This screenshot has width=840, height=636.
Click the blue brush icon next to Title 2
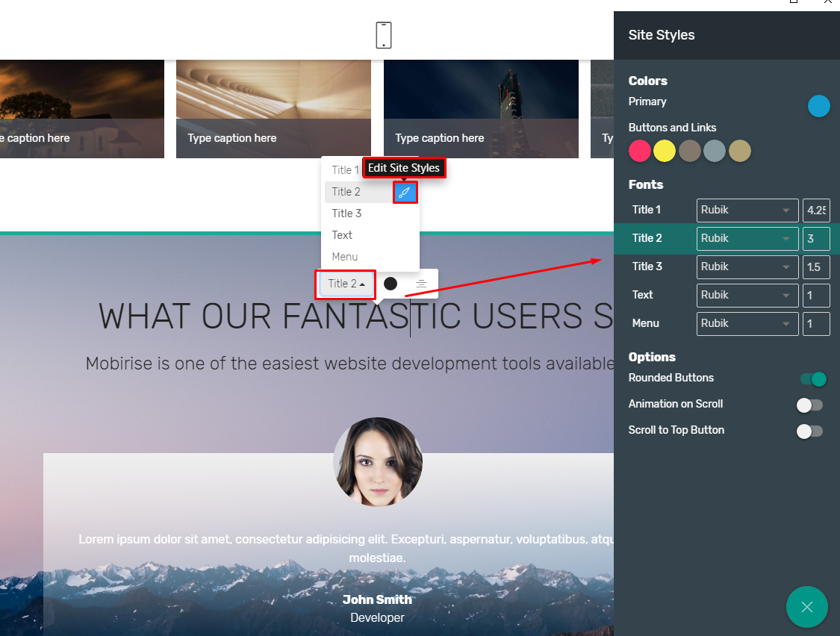click(405, 193)
